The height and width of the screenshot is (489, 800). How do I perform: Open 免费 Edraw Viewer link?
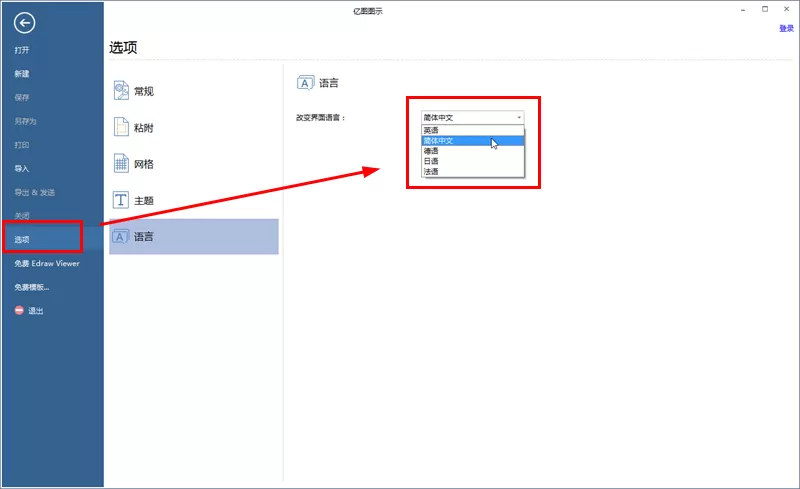pyautogui.click(x=46, y=263)
